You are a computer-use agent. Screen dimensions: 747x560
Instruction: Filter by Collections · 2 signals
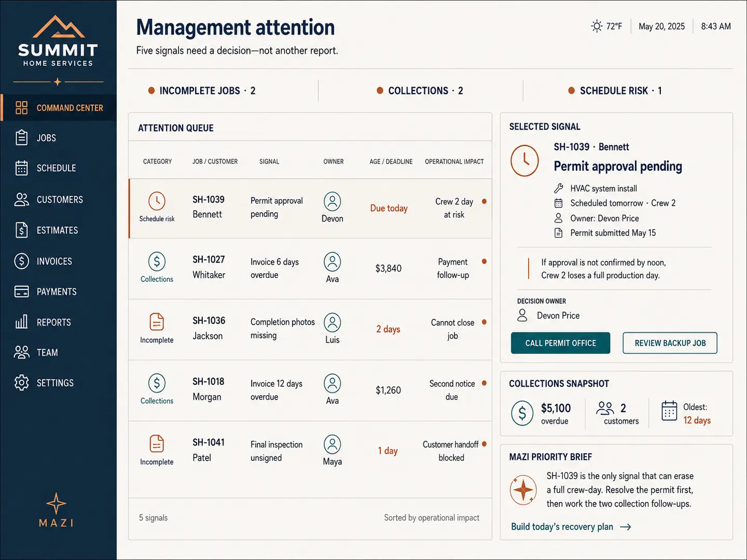click(x=420, y=91)
